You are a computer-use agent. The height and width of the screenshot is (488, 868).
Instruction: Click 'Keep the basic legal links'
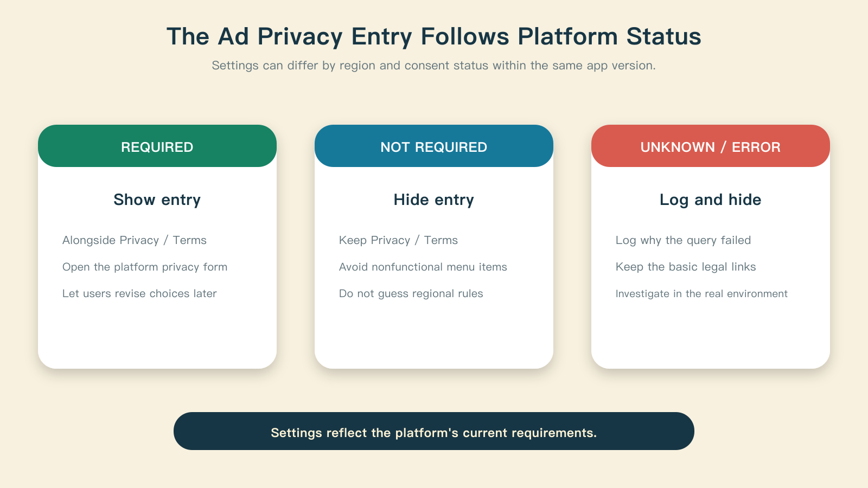[686, 267]
